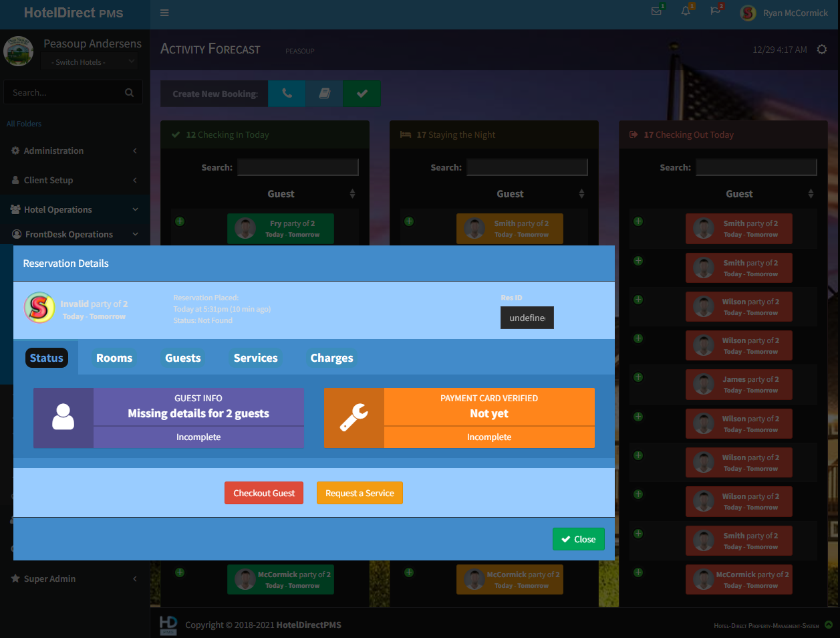
Task: Open the settings gear beside the date
Action: pyautogui.click(x=822, y=49)
